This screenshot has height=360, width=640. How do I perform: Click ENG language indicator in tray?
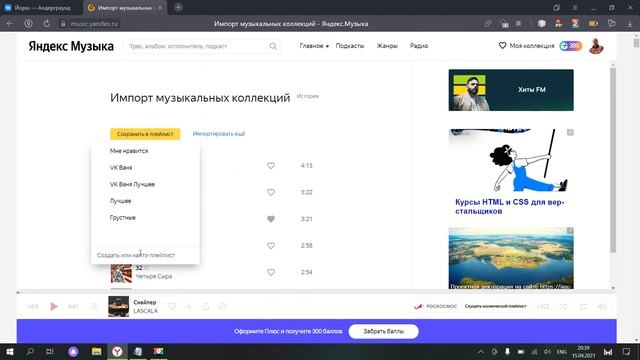point(562,351)
